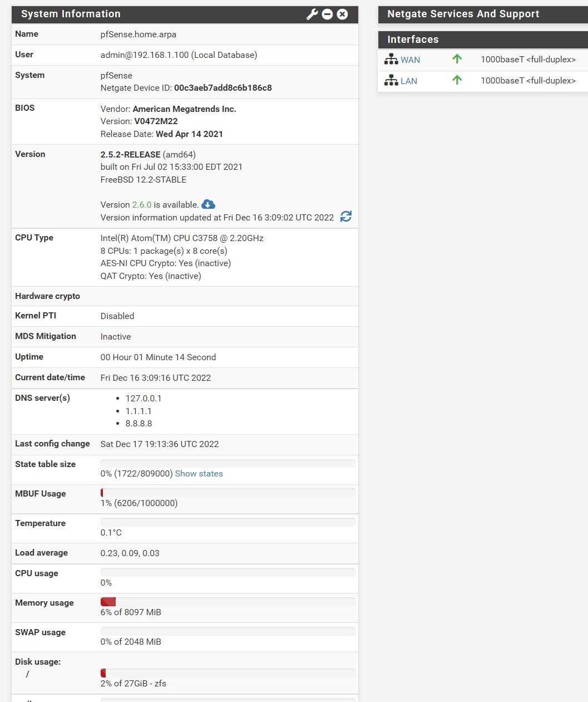Select WAN 1000baseT full-duplex text
The width and height of the screenshot is (588, 702).
[528, 60]
